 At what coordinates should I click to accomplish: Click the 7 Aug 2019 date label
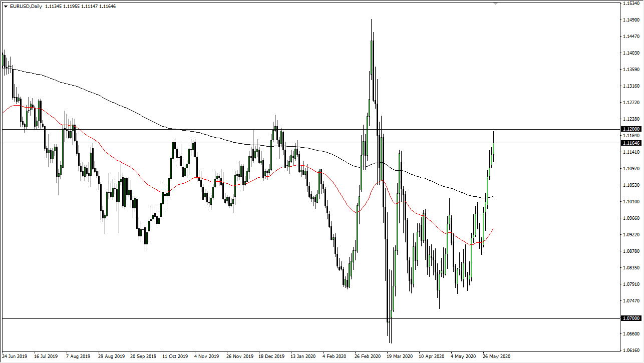79,357
